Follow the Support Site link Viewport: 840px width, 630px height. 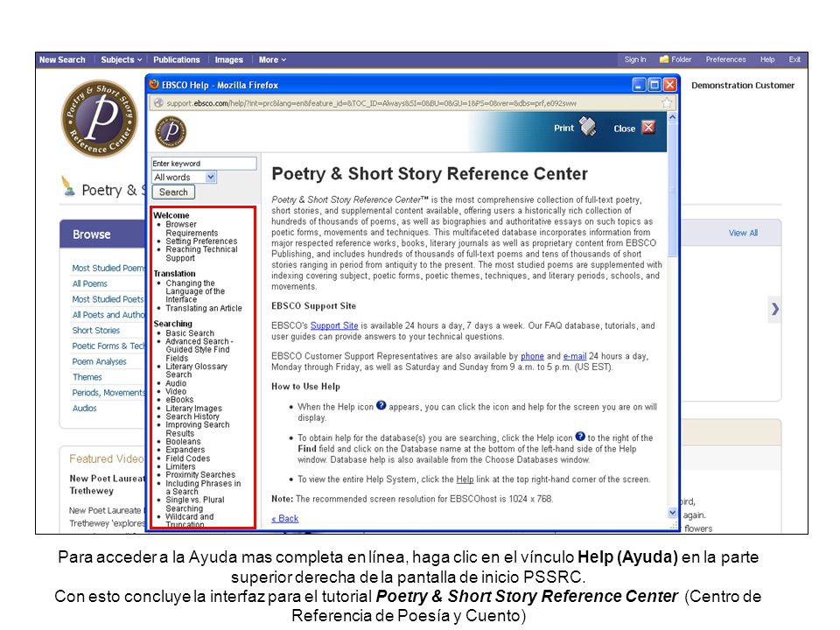pyautogui.click(x=333, y=325)
